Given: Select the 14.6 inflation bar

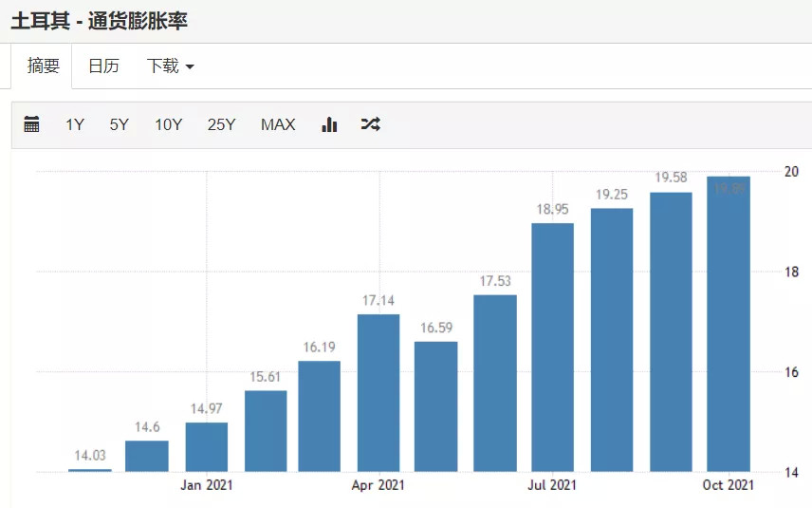Looking at the screenshot, I should tap(147, 456).
